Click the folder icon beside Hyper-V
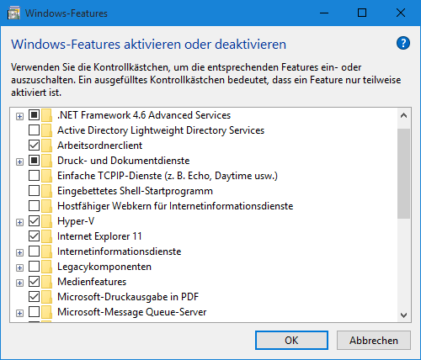This screenshot has height=360, width=421. (47, 221)
